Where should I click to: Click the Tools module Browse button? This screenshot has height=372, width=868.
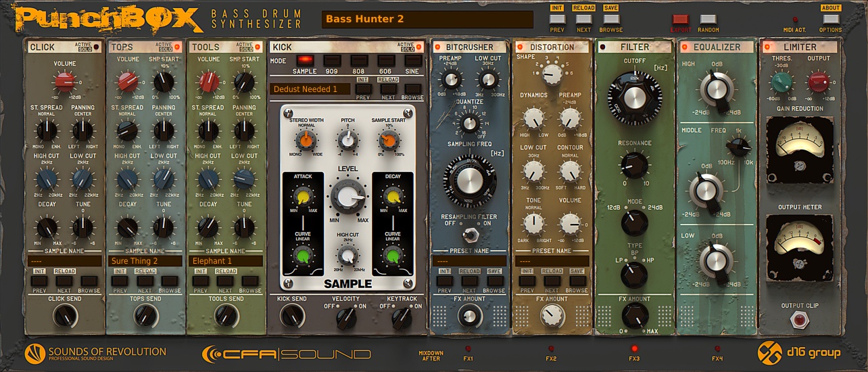[250, 281]
